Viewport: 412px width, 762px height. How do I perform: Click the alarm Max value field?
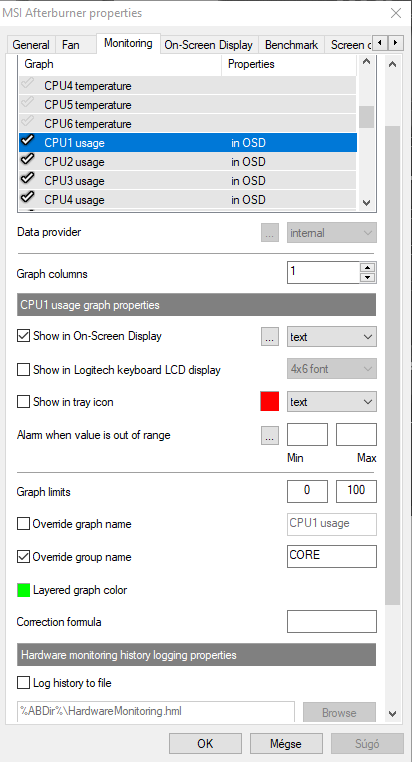coord(356,434)
